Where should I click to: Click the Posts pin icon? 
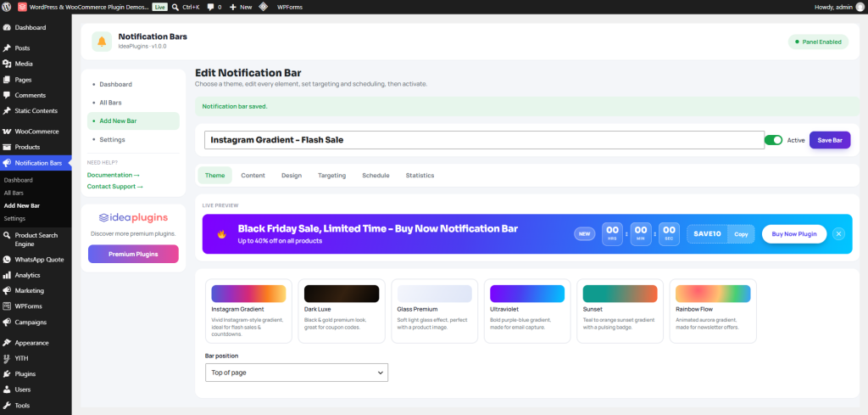pyautogui.click(x=7, y=48)
